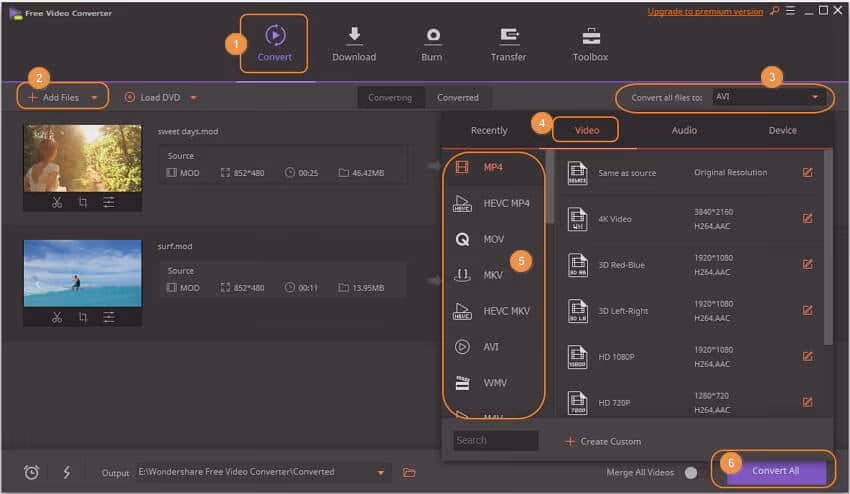The image size is (850, 494).
Task: Edit the HD 1080P preset
Action: (807, 356)
